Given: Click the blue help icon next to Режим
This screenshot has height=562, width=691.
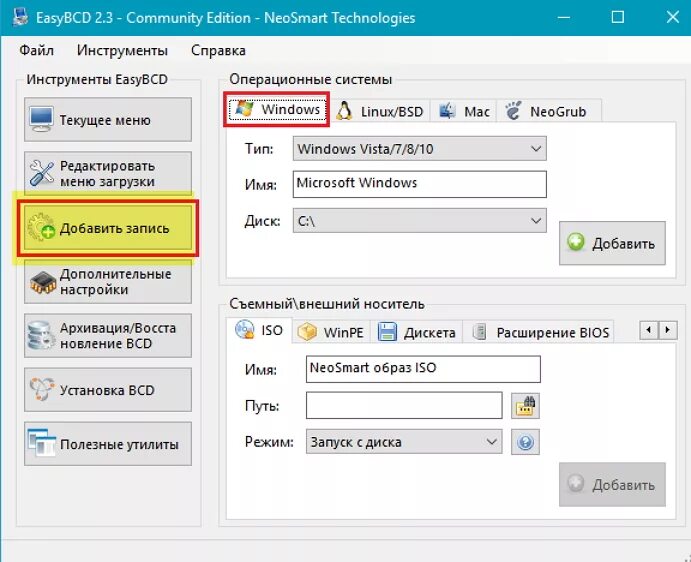Looking at the screenshot, I should 525,442.
